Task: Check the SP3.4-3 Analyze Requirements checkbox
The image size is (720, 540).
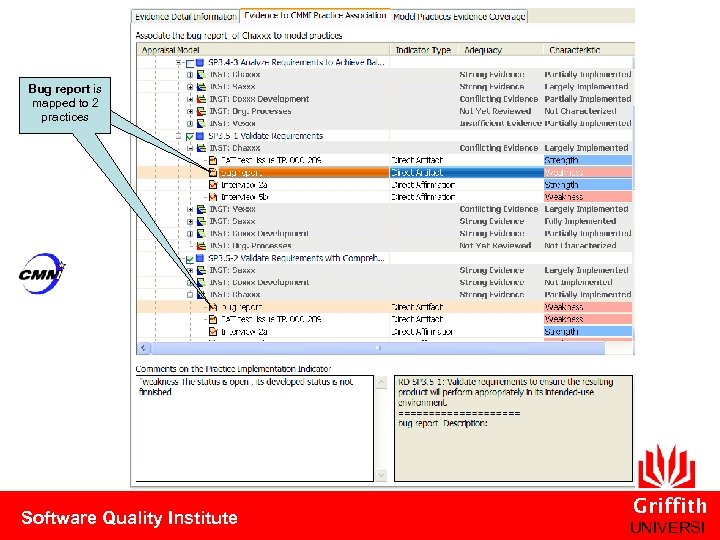Action: [190, 63]
